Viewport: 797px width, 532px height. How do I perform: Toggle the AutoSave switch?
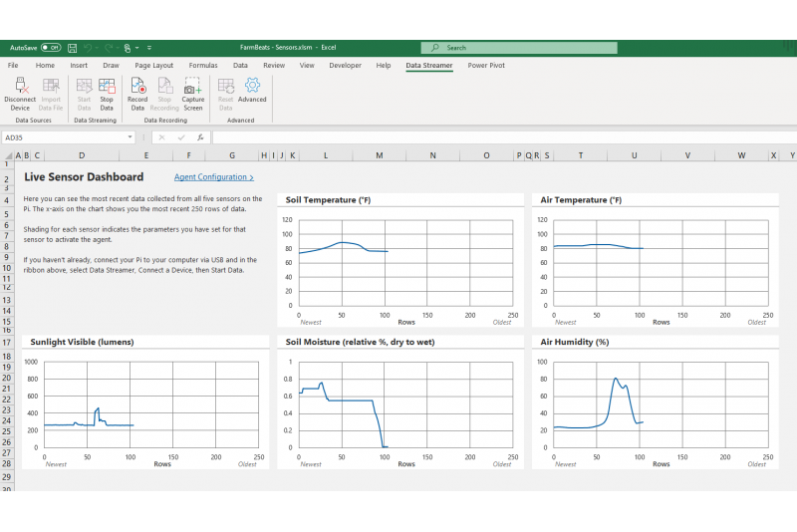(x=50, y=47)
